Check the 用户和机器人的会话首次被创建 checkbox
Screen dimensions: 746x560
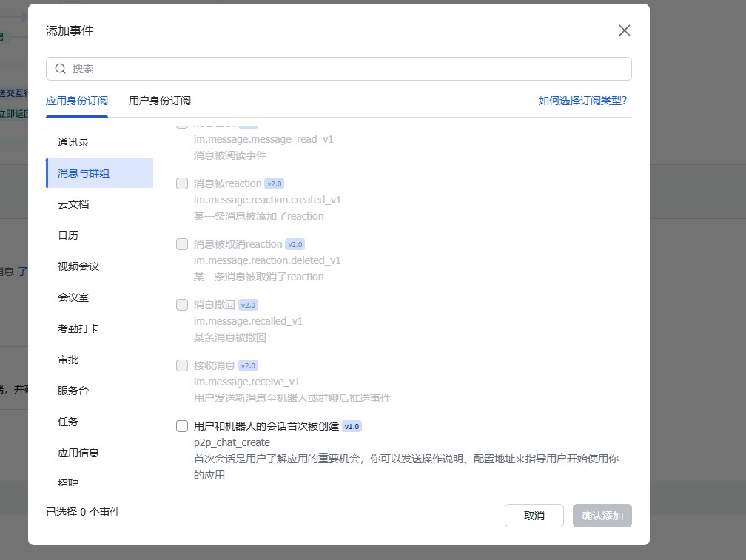(x=182, y=426)
